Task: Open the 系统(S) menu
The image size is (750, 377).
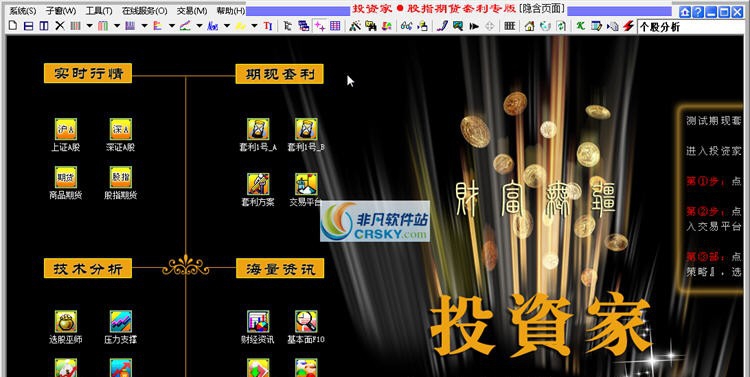Action: [x=22, y=11]
